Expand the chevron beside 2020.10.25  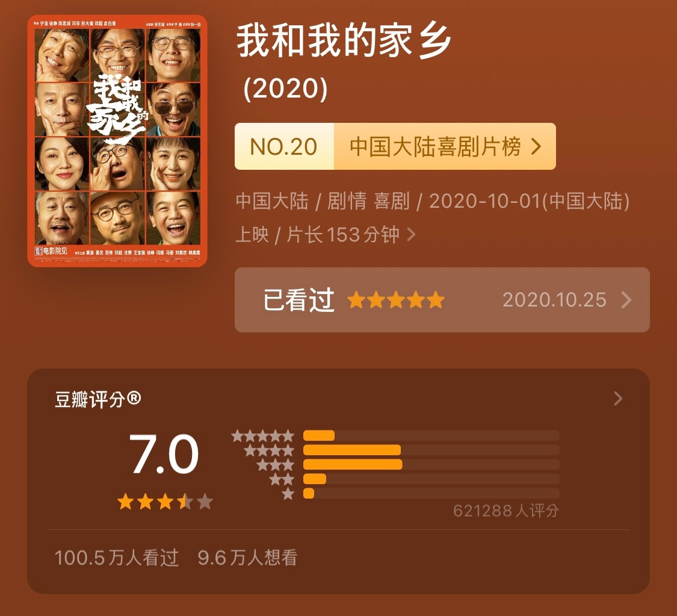coord(626,300)
